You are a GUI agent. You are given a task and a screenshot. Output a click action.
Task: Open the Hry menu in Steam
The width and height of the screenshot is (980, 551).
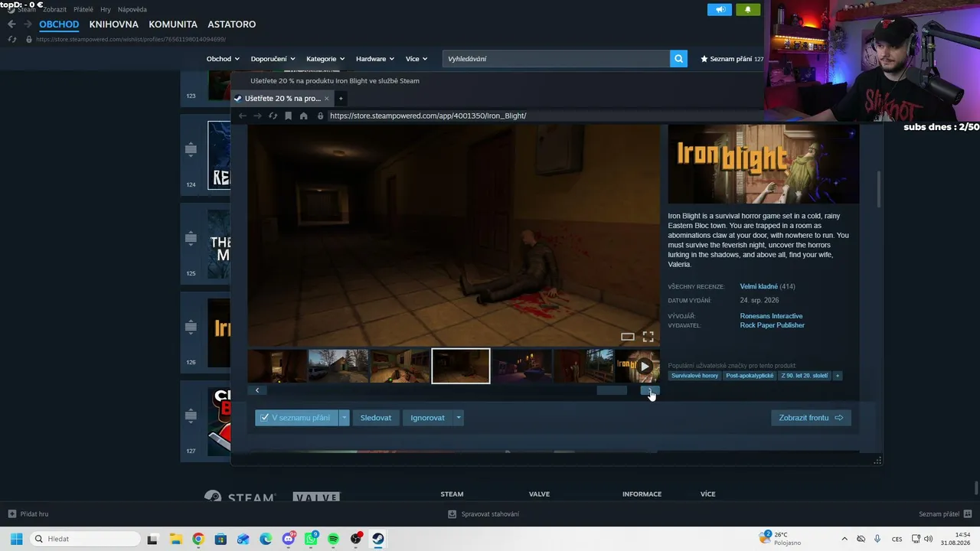pyautogui.click(x=106, y=9)
